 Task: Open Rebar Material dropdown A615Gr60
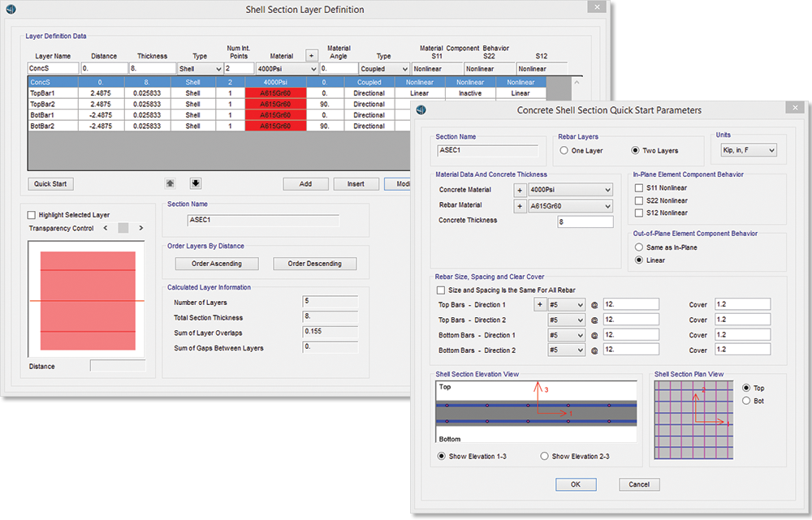tap(570, 206)
